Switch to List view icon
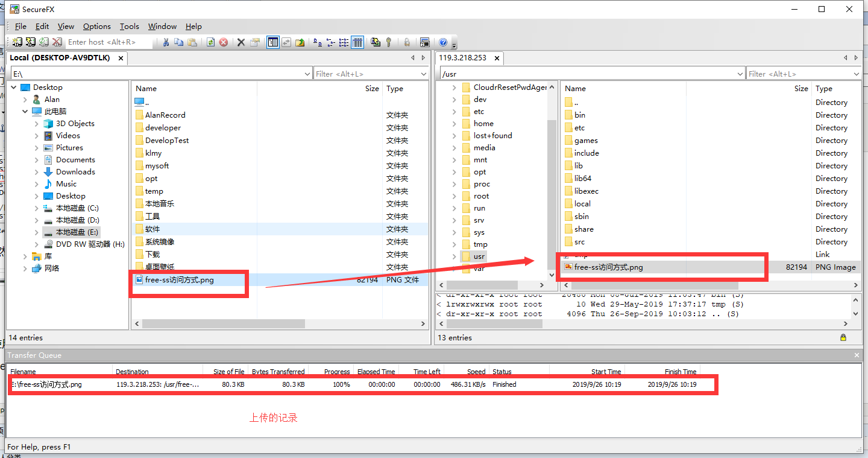 [344, 42]
